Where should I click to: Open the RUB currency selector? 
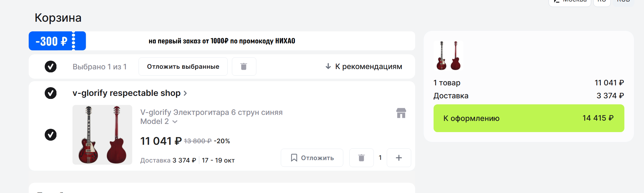[x=623, y=2]
